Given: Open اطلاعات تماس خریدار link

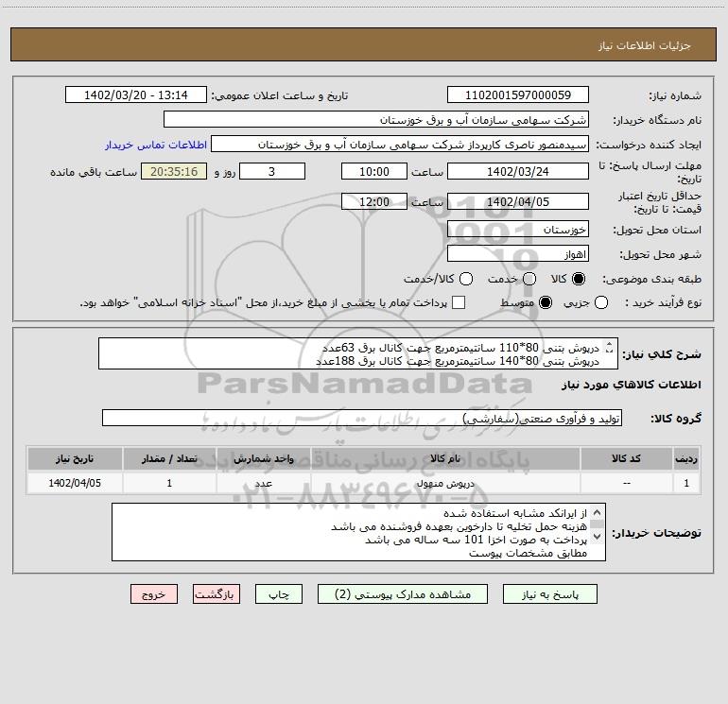Looking at the screenshot, I should (x=156, y=145).
